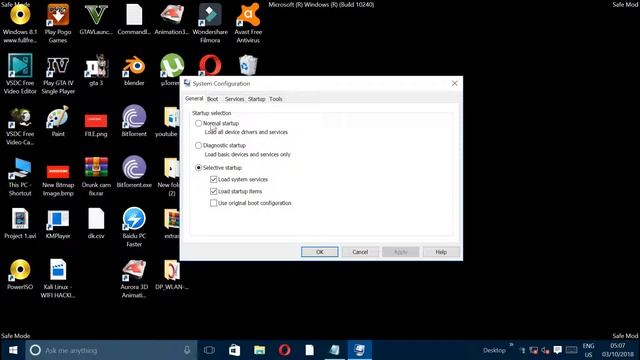Open File Explorer from the taskbar
The height and width of the screenshot is (360, 640).
(260, 350)
